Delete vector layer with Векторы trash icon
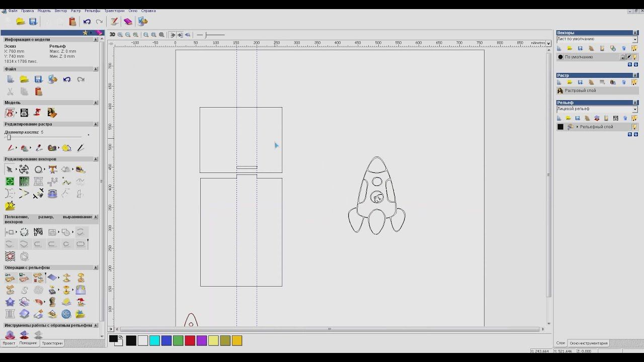Viewport: 644px width, 362px height. pos(624,48)
